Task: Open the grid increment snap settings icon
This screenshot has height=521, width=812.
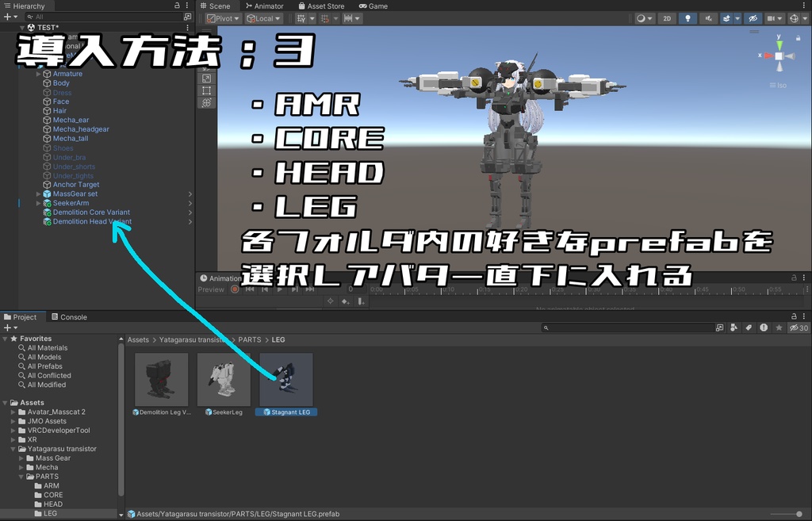Action: 324,19
